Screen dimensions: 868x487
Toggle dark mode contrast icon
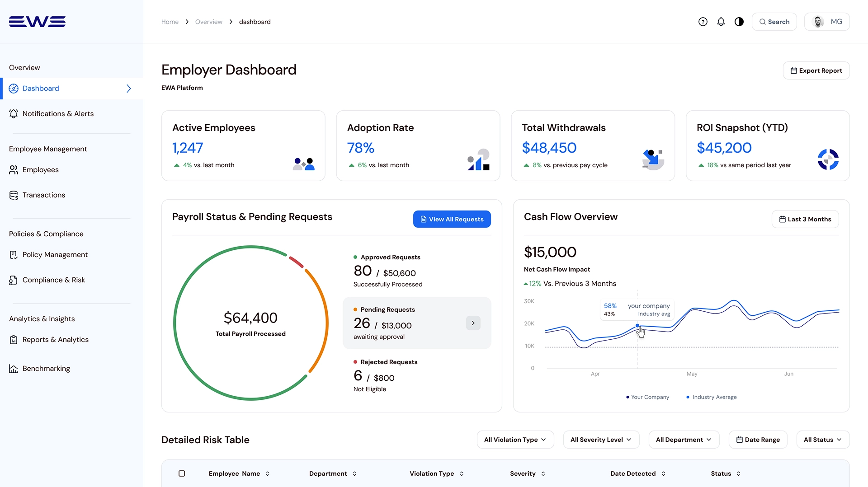(x=739, y=22)
